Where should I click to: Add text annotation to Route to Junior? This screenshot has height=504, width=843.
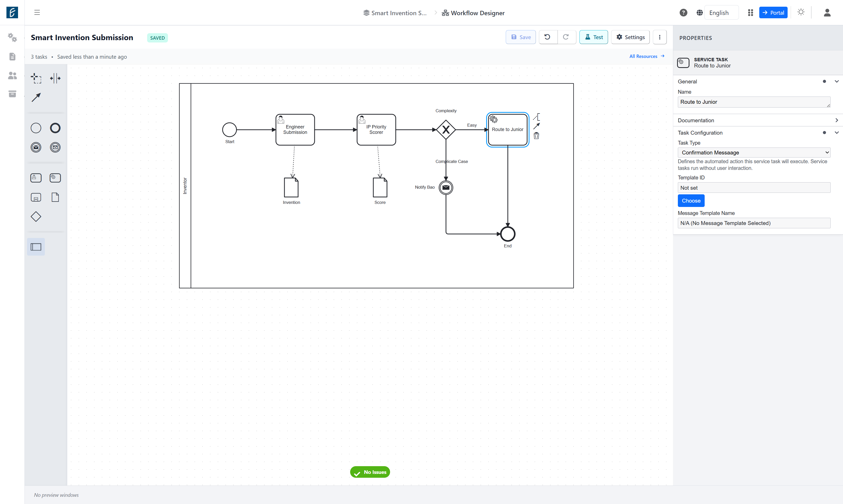(536, 117)
